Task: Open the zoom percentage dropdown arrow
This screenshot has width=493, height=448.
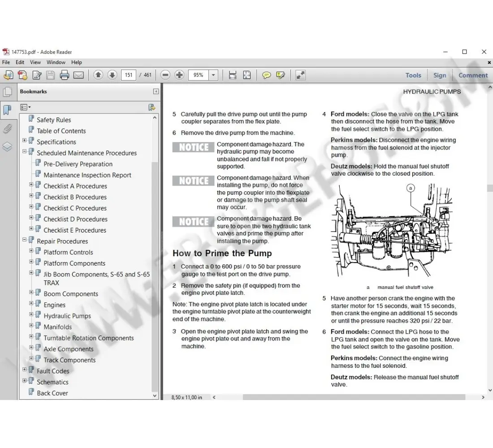Action: [x=213, y=75]
